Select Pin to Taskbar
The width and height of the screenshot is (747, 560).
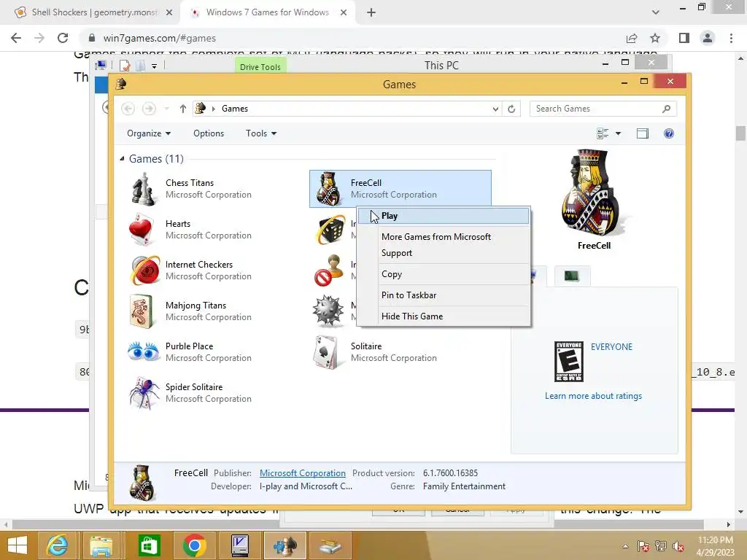click(x=444, y=295)
